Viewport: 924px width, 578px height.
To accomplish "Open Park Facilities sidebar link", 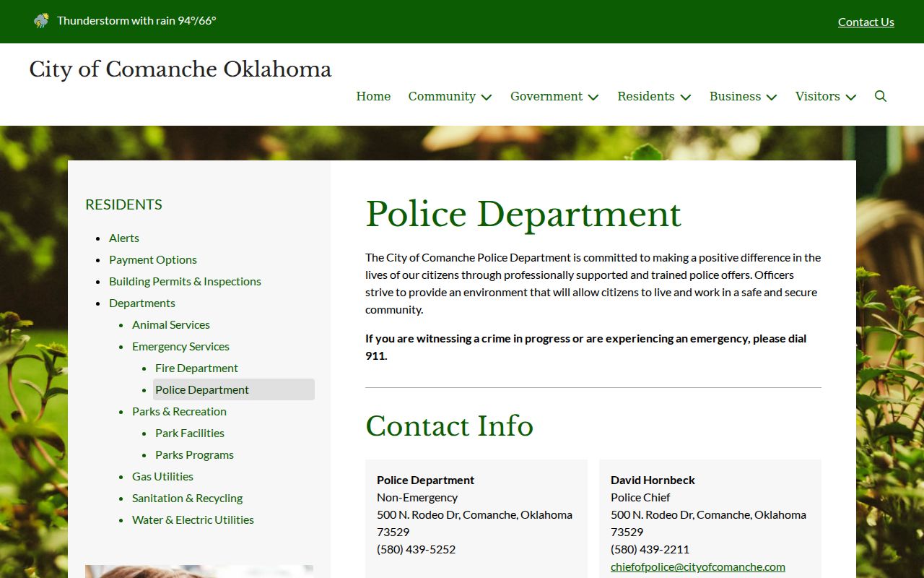I will tap(190, 433).
